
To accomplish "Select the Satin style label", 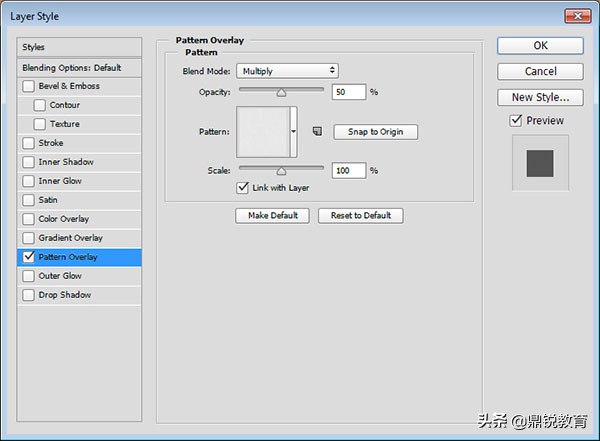I will (48, 200).
